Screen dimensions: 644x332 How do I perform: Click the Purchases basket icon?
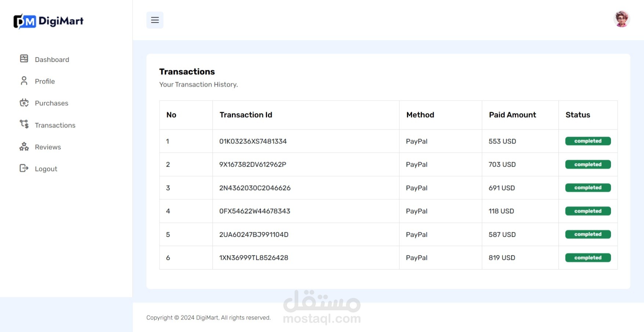pos(24,103)
